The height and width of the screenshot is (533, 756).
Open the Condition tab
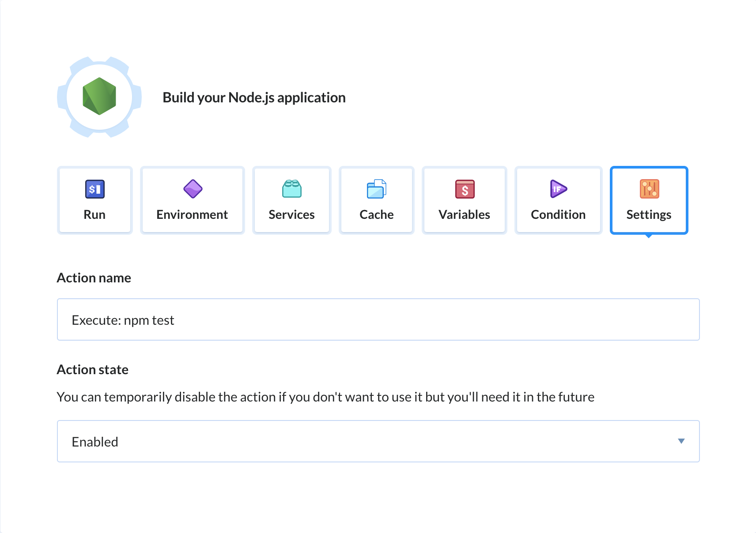[x=558, y=200]
